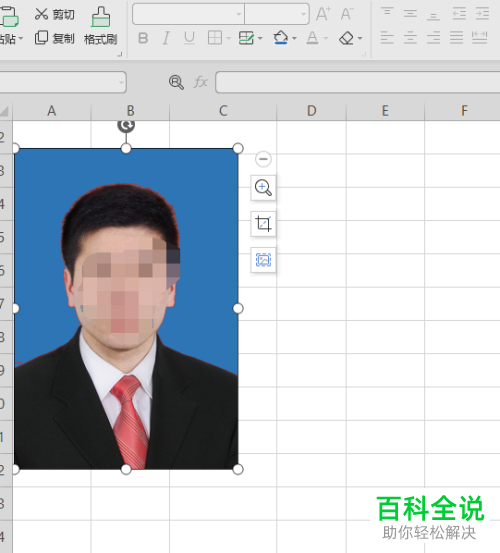Increase font size with A+ icon
The image size is (500, 553).
(x=323, y=14)
